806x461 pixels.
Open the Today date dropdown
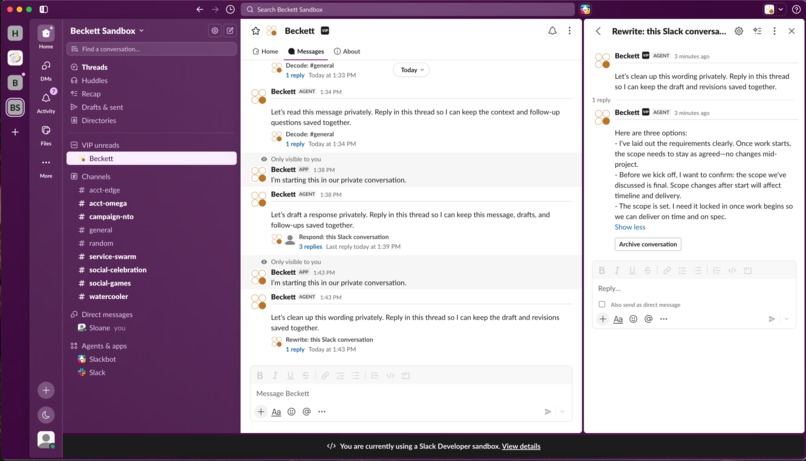(x=412, y=70)
